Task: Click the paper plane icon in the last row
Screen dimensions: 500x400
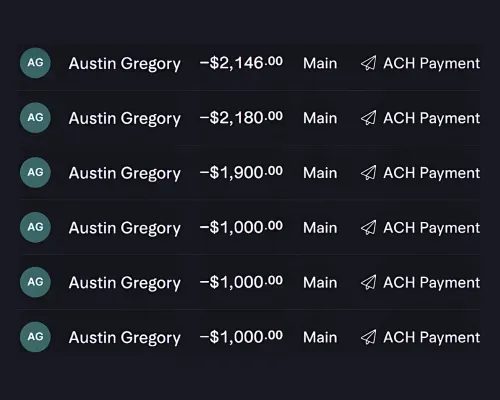Action: [369, 337]
